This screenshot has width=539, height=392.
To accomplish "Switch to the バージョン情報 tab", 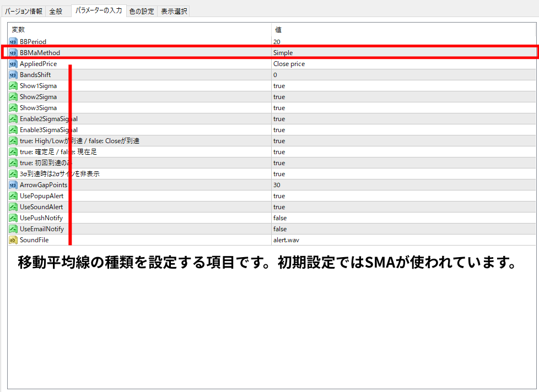I will (24, 11).
